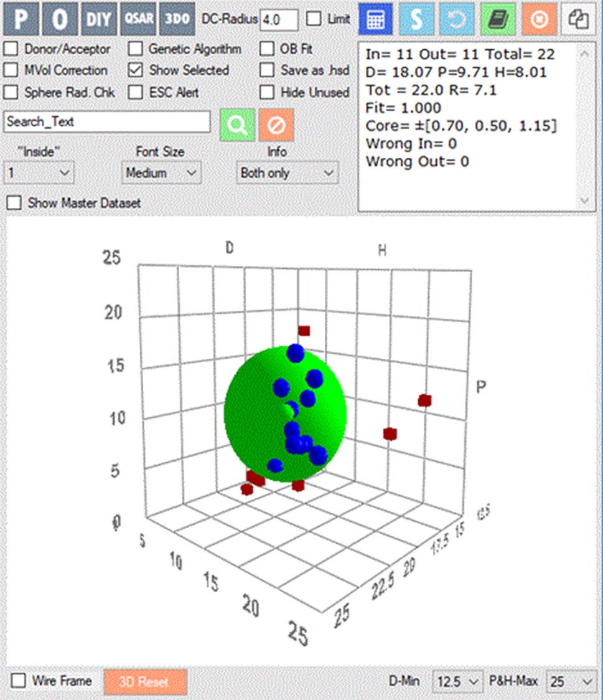Viewport: 603px width, 700px height.
Task: Switch to the QSAR tab button
Action: click(x=139, y=19)
